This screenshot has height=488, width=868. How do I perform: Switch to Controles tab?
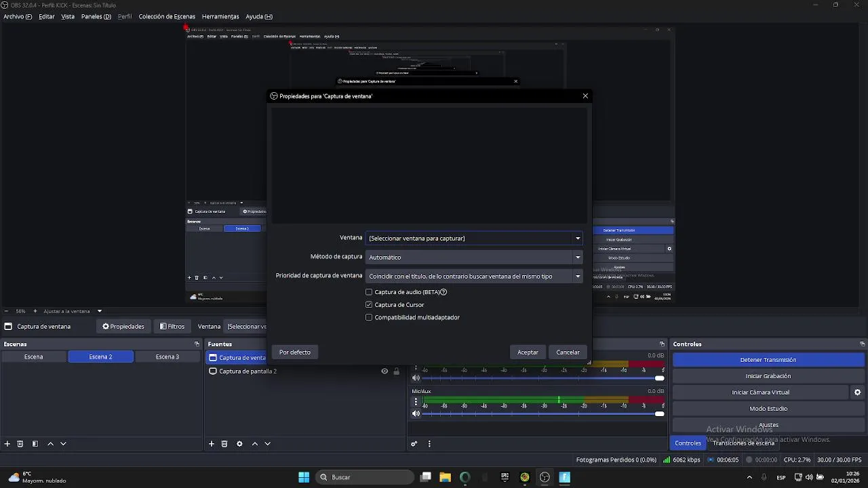click(688, 443)
